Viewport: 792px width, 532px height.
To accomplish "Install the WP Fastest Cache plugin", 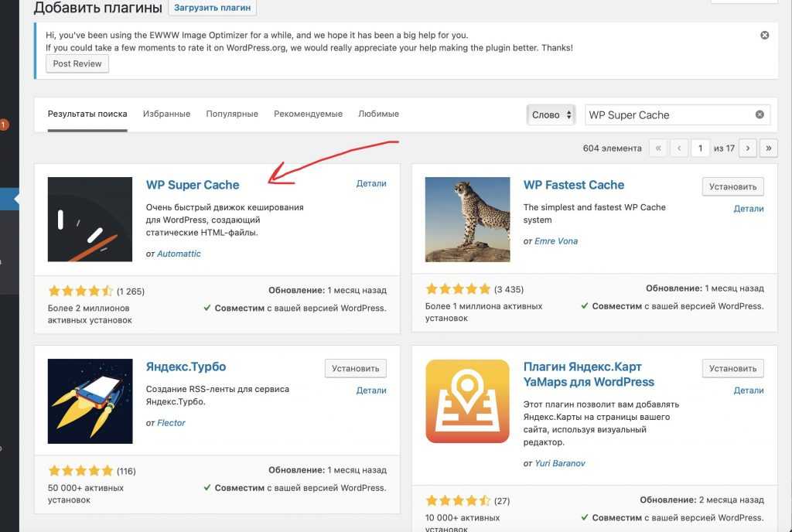I will 732,186.
